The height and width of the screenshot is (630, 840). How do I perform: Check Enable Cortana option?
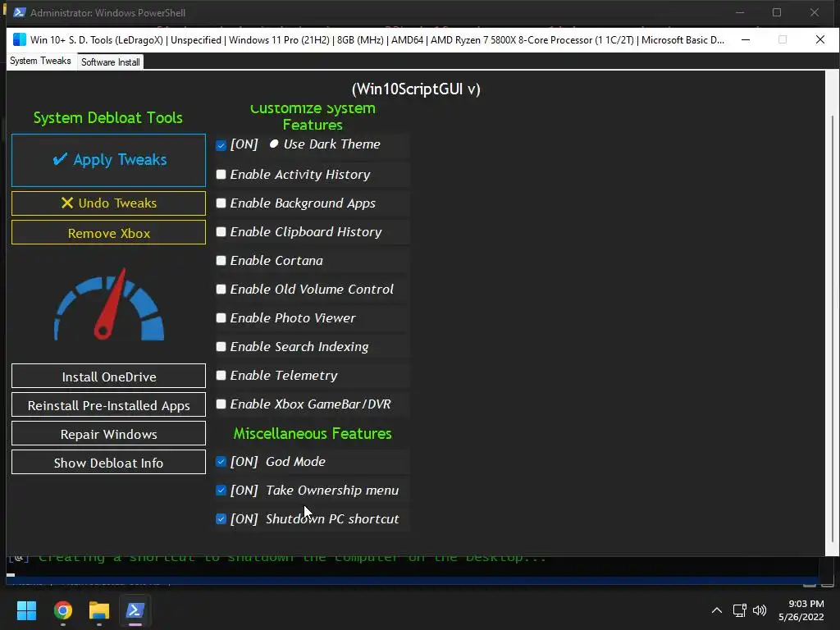[221, 260]
